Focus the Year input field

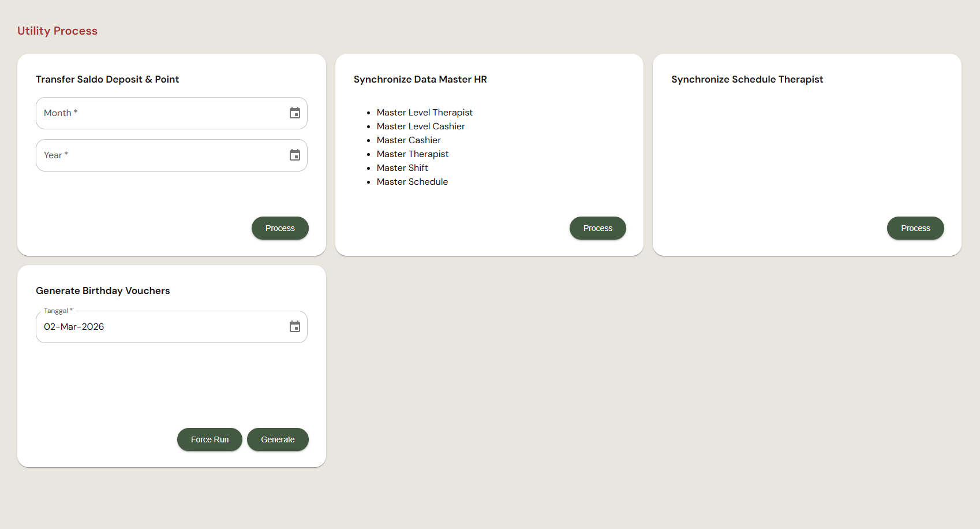[171, 155]
